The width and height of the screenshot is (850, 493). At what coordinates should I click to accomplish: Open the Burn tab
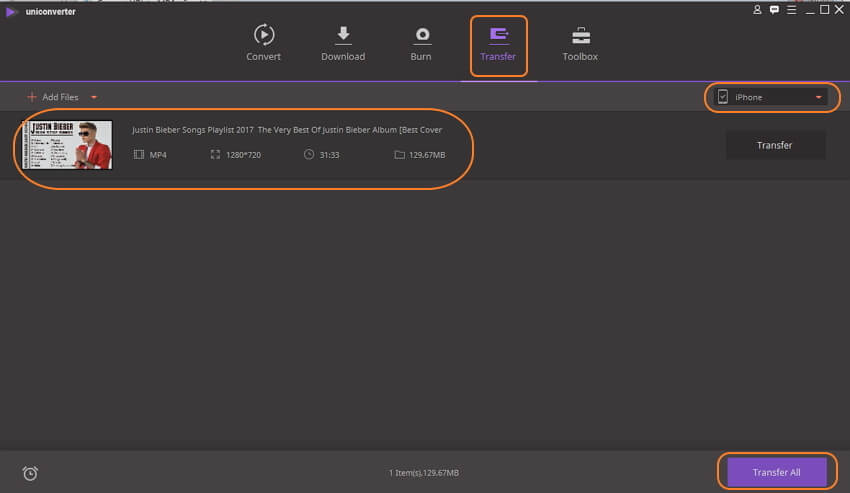point(421,43)
